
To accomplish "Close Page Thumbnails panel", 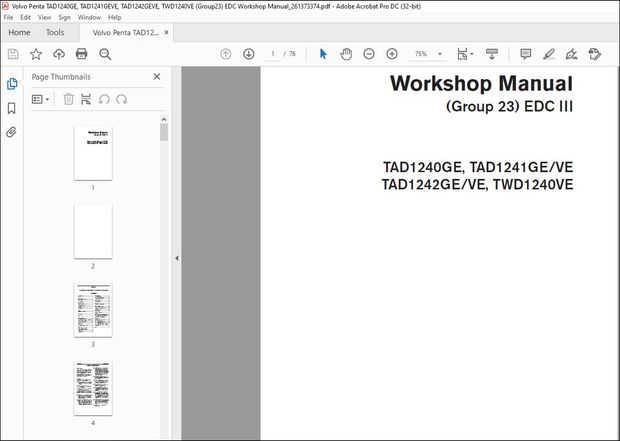I will (x=157, y=76).
